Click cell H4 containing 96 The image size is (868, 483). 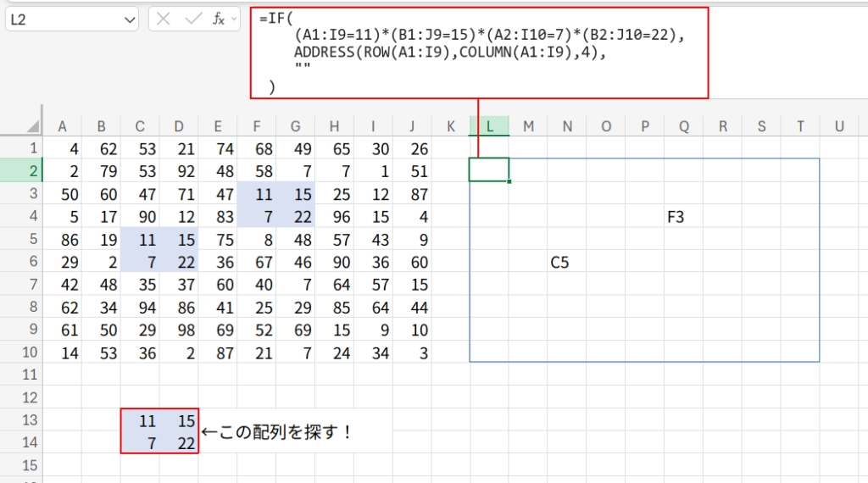point(334,216)
